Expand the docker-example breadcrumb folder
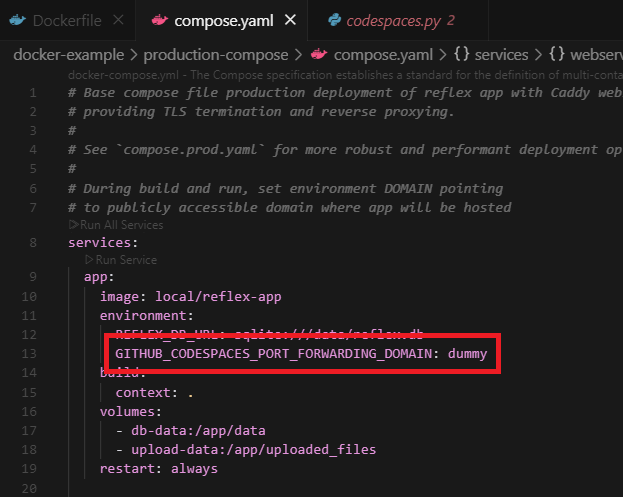This screenshot has width=623, height=497. point(64,54)
